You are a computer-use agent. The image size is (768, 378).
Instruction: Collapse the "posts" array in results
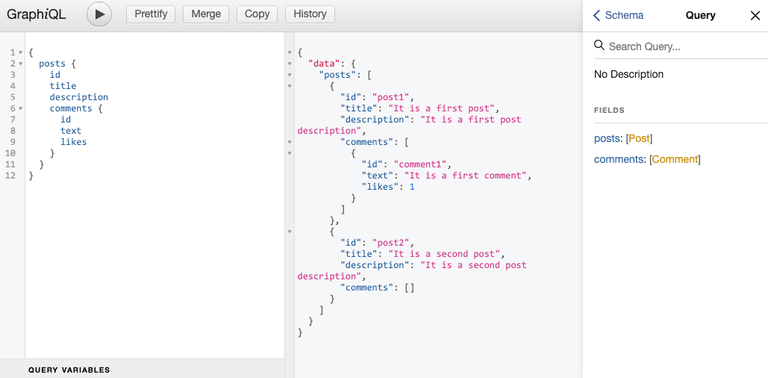coord(289,75)
